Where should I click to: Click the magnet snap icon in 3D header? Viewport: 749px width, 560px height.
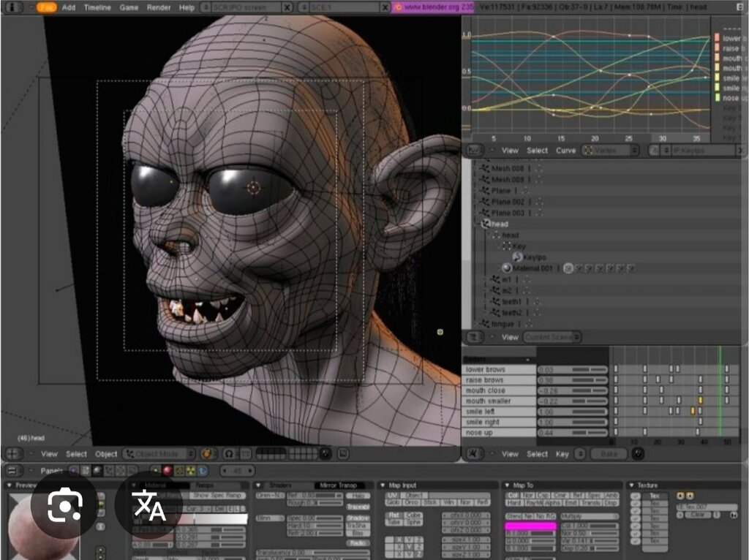[229, 453]
